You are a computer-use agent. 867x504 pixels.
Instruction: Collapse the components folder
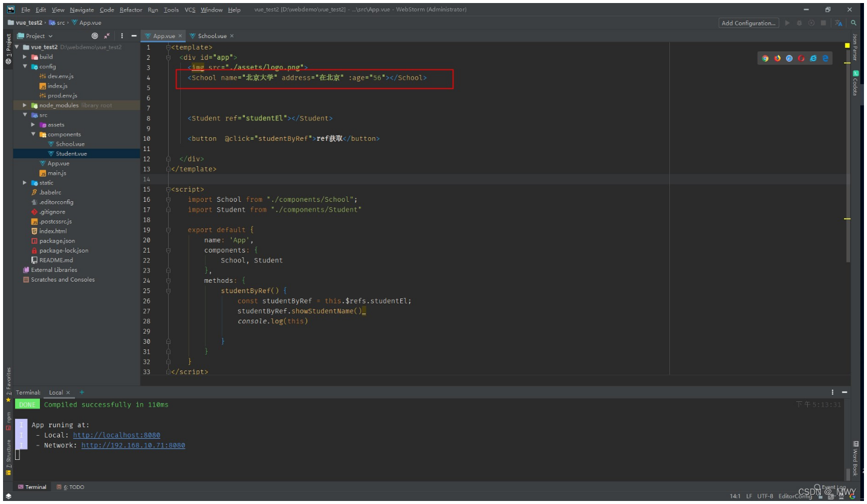point(34,134)
